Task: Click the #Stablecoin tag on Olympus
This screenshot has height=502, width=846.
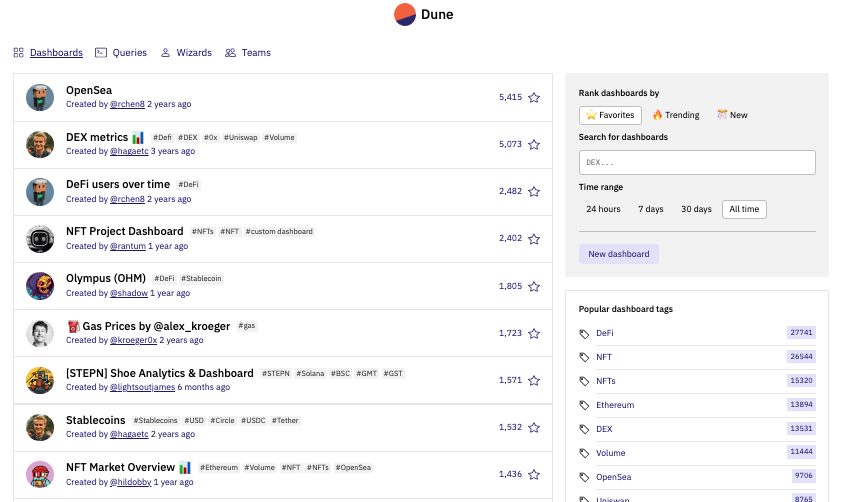Action: (x=201, y=279)
